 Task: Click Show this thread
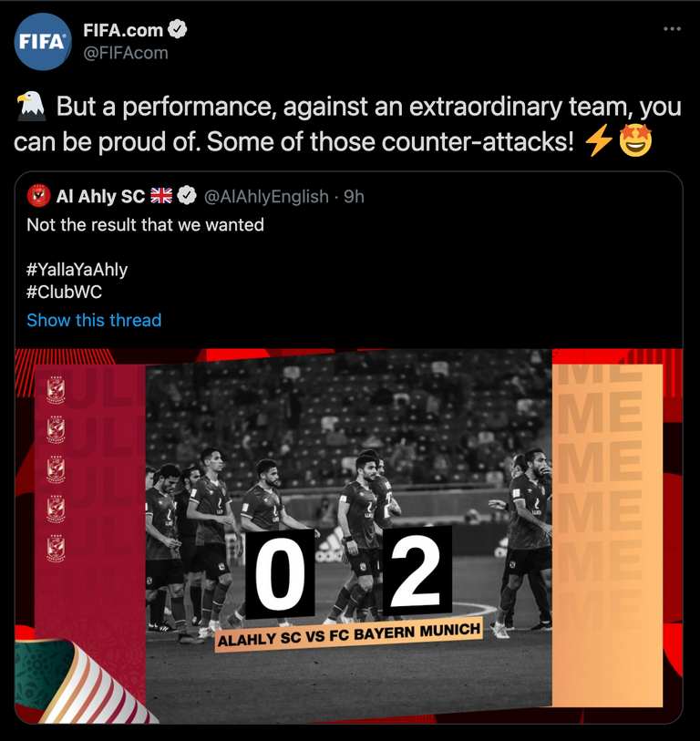[94, 320]
